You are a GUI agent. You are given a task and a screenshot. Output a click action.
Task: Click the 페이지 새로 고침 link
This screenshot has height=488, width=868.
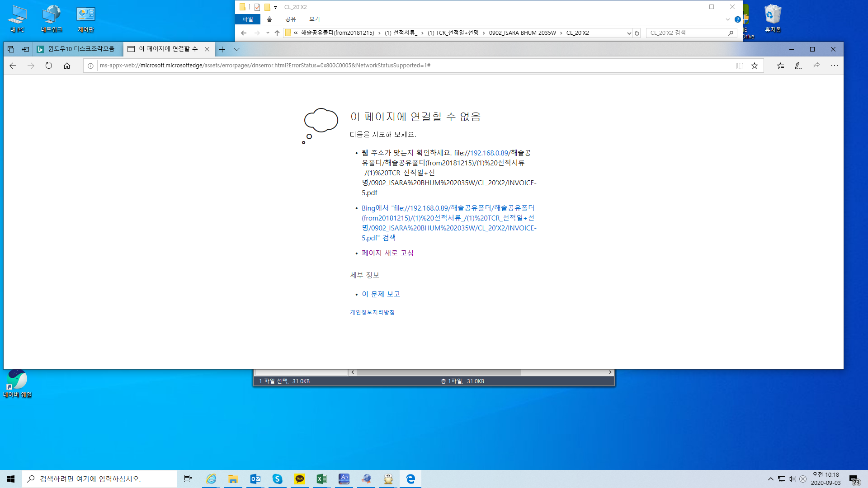coord(387,253)
